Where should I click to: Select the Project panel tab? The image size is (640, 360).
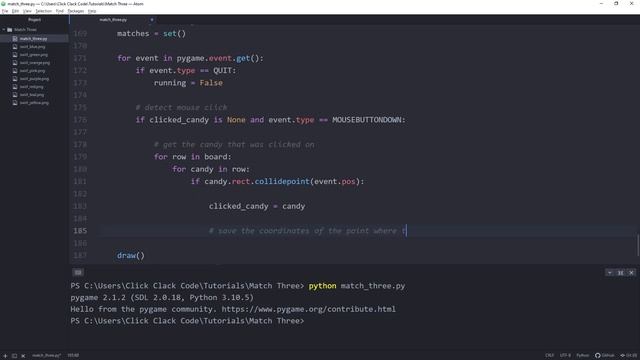34,20
